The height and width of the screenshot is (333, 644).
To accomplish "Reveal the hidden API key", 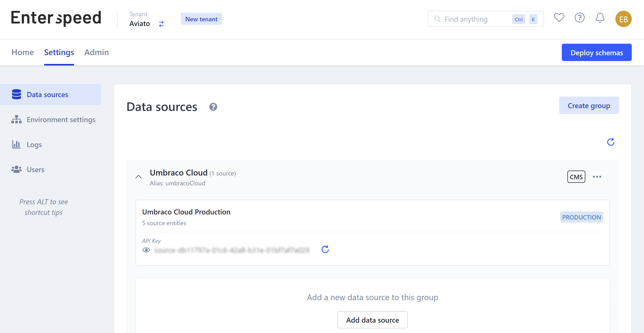I will pos(146,250).
